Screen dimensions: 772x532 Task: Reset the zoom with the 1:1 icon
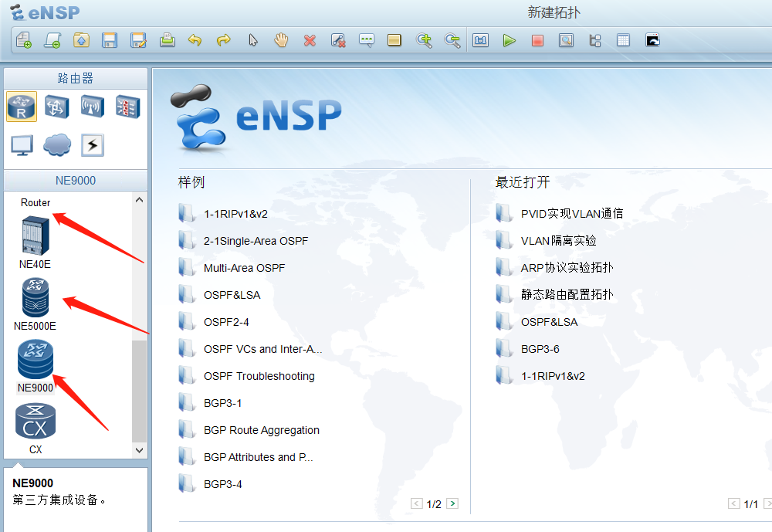(480, 40)
